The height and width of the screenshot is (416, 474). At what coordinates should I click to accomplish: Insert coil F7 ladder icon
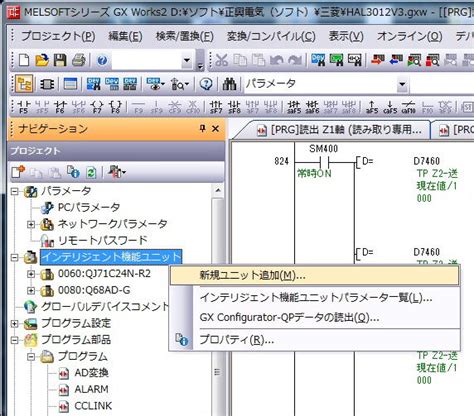[x=97, y=107]
